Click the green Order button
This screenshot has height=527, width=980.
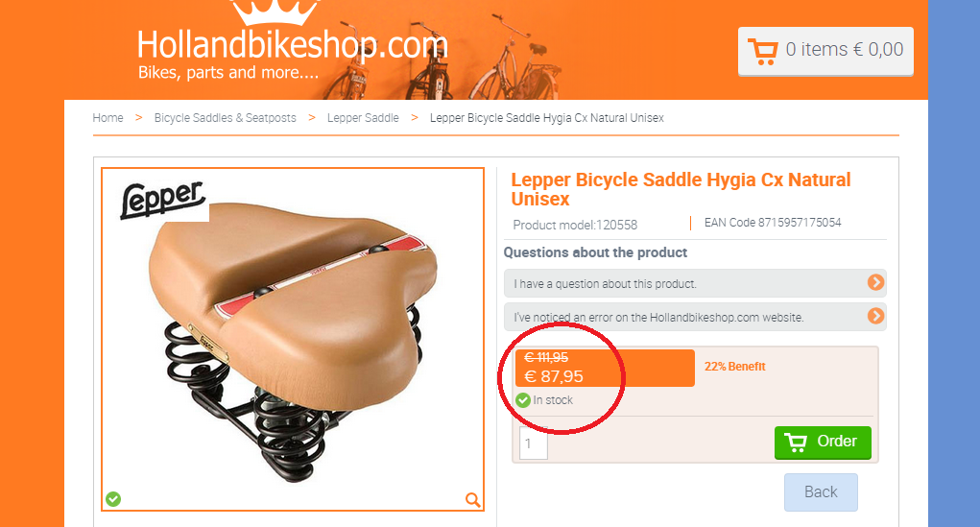823,443
